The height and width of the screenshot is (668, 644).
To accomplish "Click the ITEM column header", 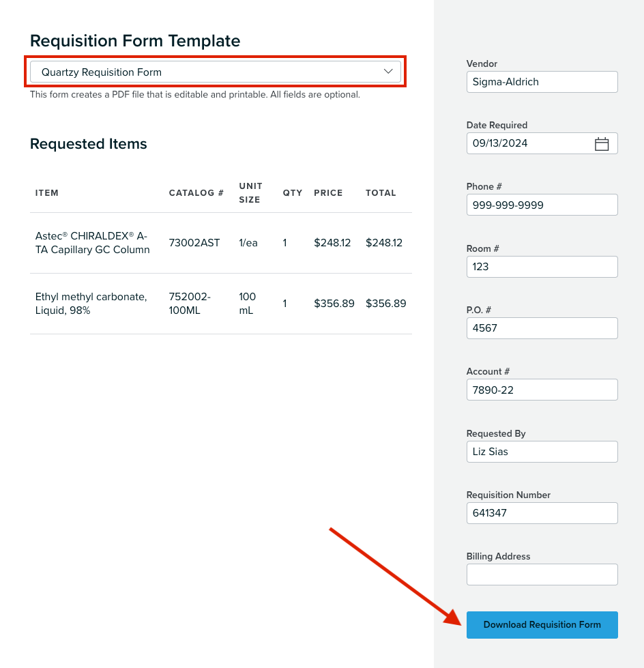I will click(46, 193).
